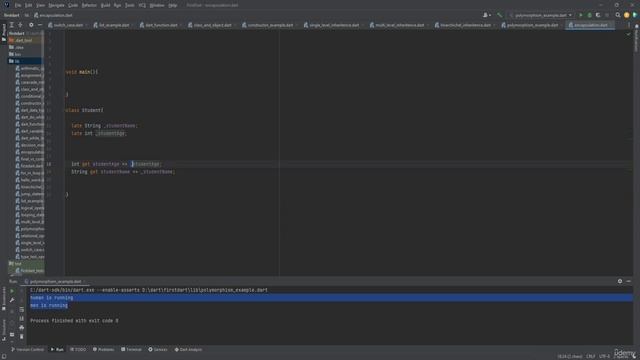Click the print icon in Run panel

(22, 327)
